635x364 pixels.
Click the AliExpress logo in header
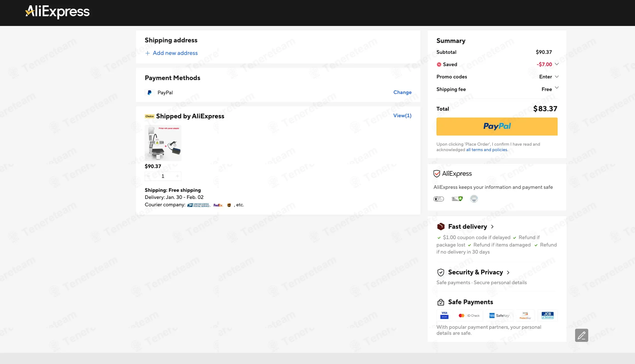[57, 12]
